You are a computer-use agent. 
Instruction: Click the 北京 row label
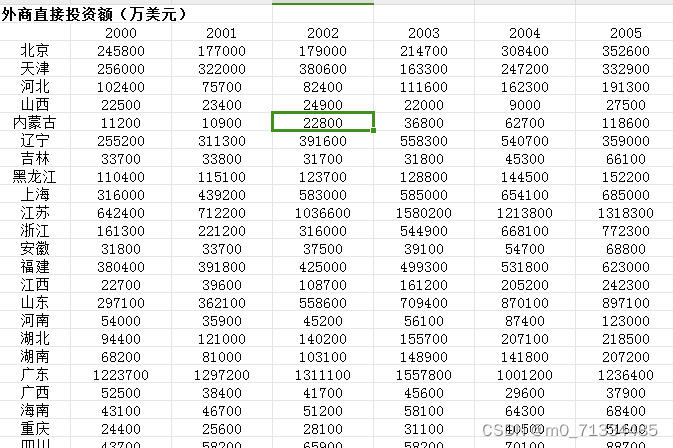coord(35,51)
